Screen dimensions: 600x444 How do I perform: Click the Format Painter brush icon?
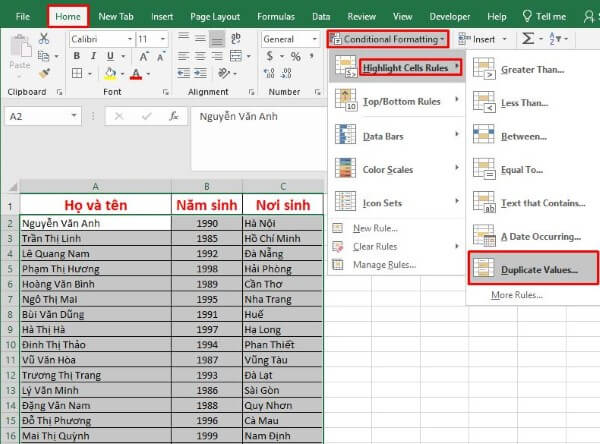click(x=44, y=73)
